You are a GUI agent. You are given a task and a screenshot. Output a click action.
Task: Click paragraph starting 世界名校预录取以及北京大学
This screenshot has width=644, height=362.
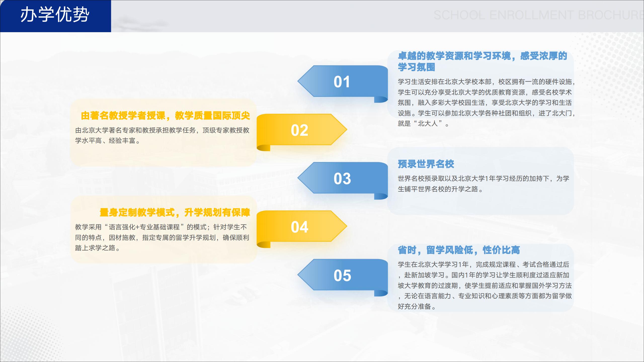click(484, 184)
